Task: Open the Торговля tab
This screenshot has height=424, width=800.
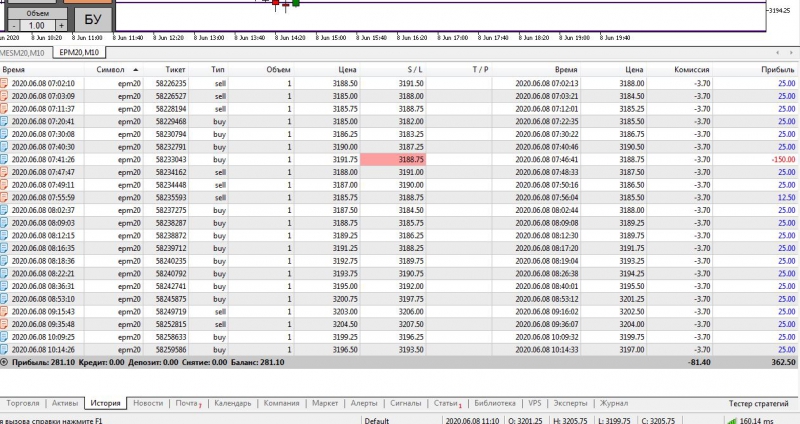Action: [x=22, y=403]
